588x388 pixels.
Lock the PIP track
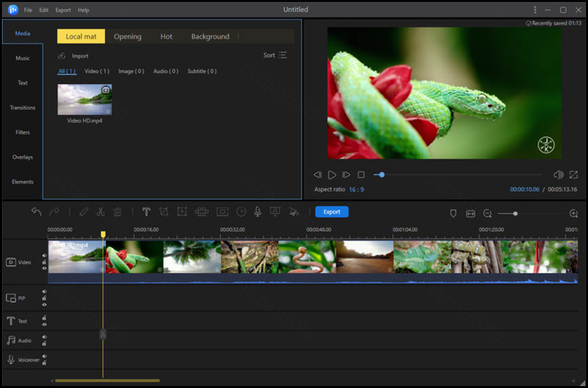point(44,298)
